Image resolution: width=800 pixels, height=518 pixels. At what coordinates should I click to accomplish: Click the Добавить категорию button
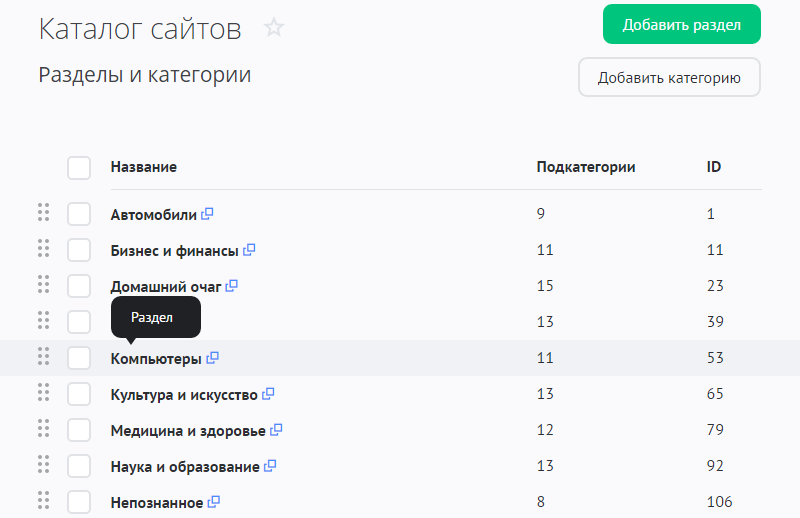click(x=669, y=78)
